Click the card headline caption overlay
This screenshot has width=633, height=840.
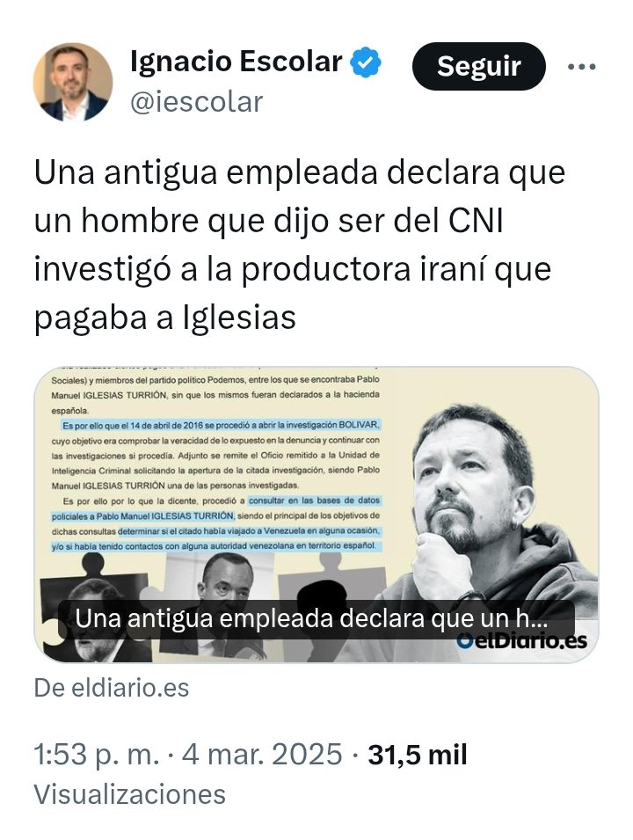tap(316, 618)
